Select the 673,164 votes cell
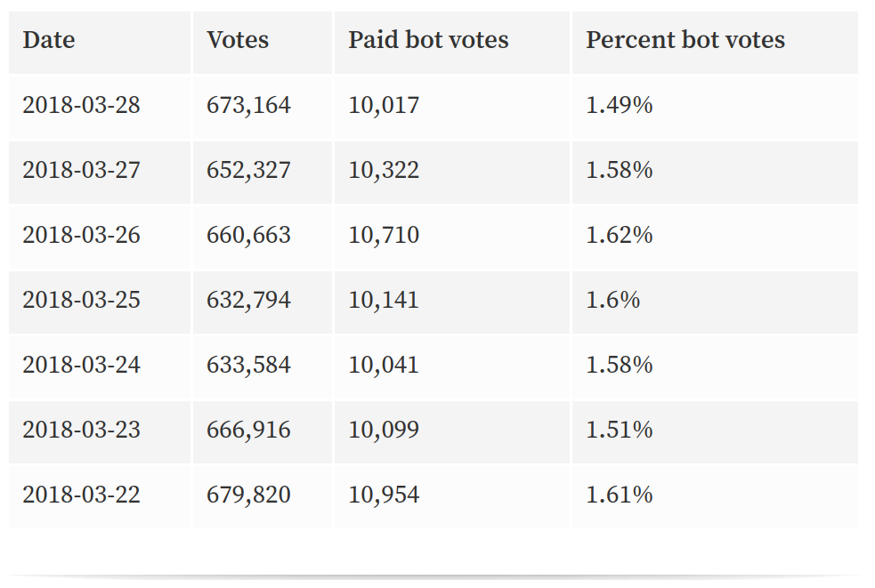Viewport: 875px width, 588px height. [263, 107]
